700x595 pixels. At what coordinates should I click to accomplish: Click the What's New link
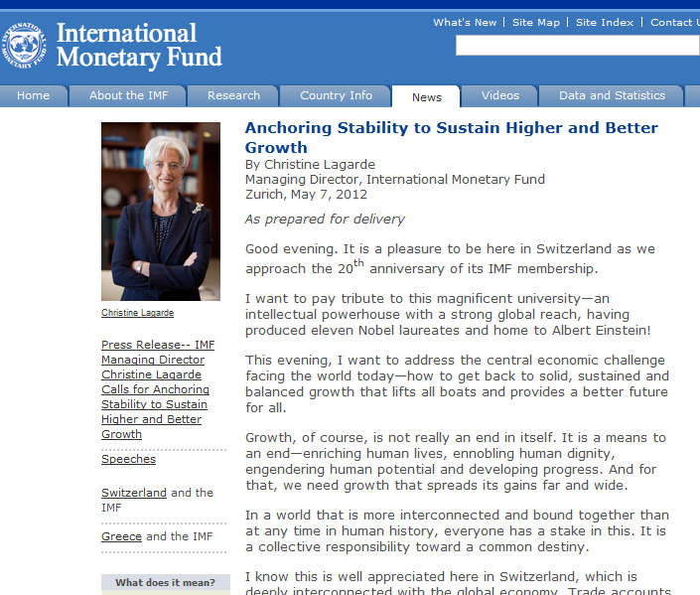coord(465,23)
